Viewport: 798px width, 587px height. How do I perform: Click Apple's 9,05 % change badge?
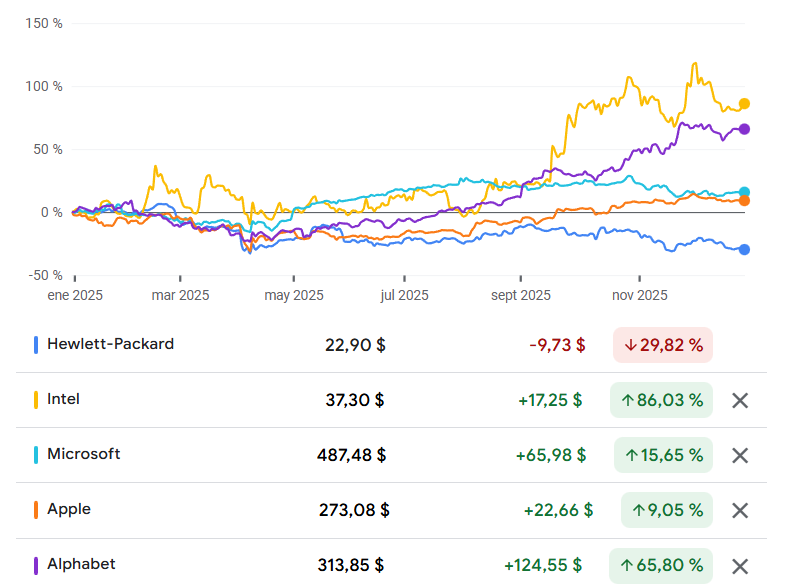click(x=666, y=510)
